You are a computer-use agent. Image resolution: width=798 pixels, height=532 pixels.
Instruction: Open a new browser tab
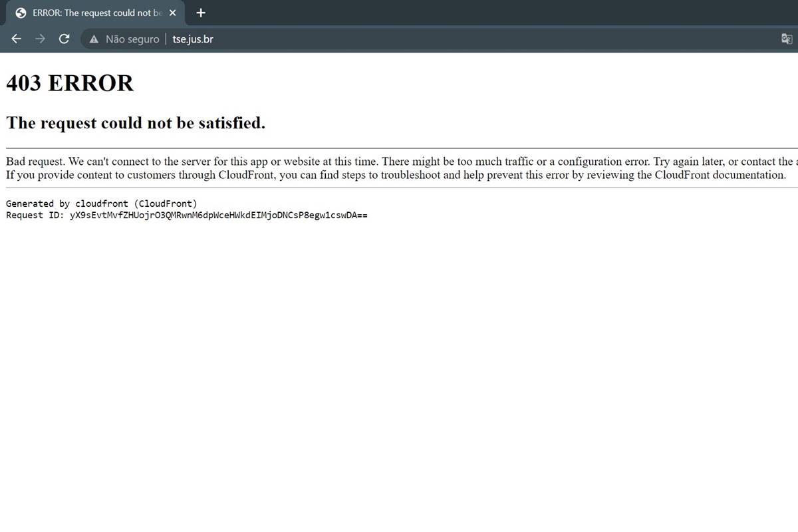pos(201,13)
